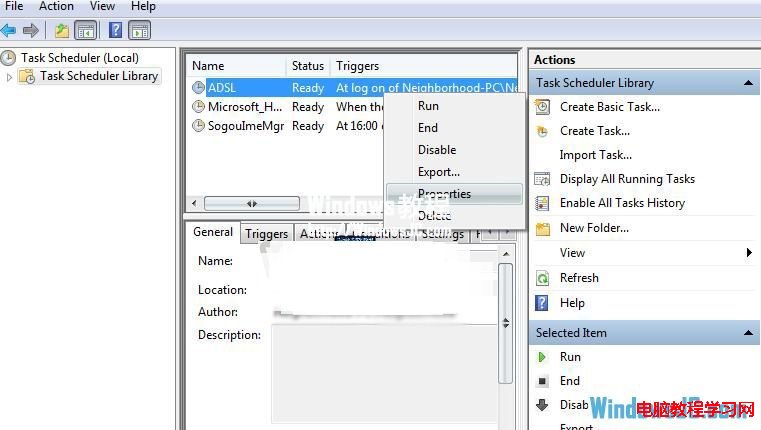This screenshot has width=761, height=430.
Task: Switch to the Triggers tab
Action: click(266, 234)
